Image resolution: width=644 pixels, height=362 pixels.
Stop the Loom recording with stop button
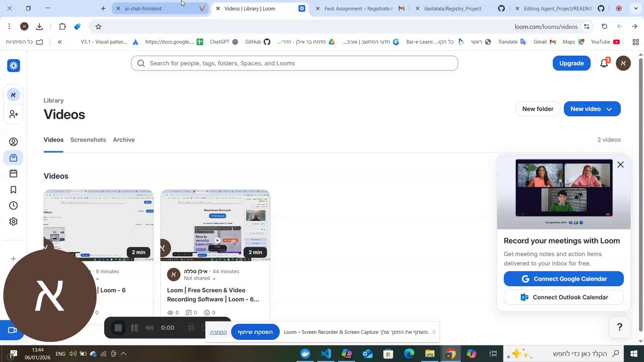pyautogui.click(x=118, y=328)
